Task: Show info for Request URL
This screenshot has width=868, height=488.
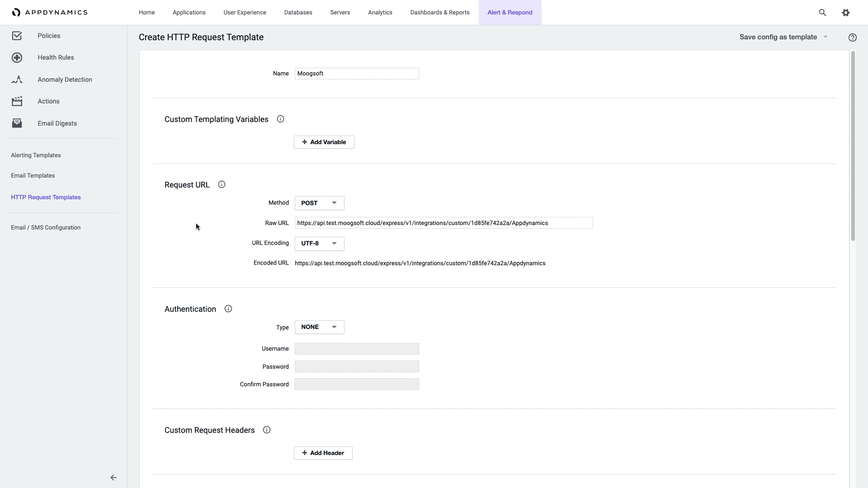Action: pyautogui.click(x=222, y=185)
